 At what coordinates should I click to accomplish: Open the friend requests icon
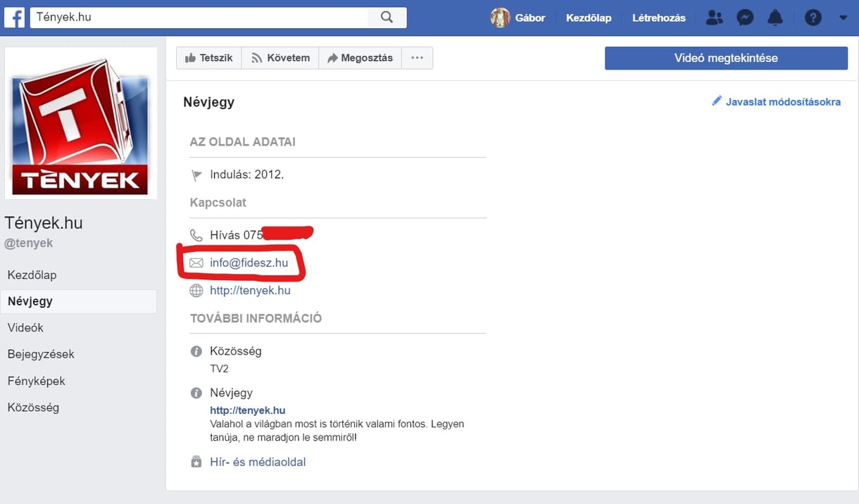[714, 18]
